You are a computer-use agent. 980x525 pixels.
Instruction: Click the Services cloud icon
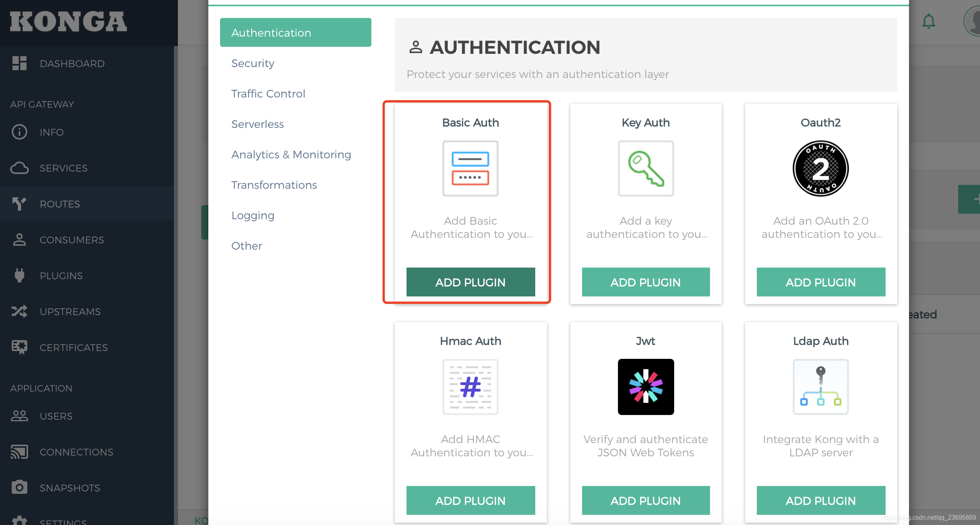pos(19,168)
